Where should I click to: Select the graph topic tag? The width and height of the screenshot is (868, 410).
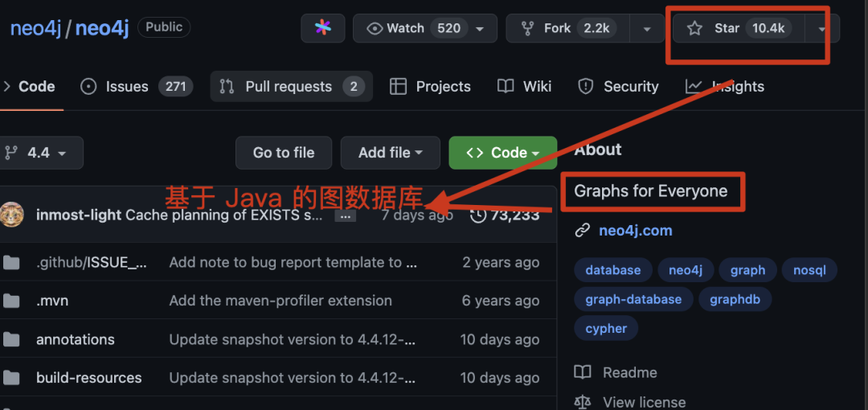pyautogui.click(x=748, y=270)
